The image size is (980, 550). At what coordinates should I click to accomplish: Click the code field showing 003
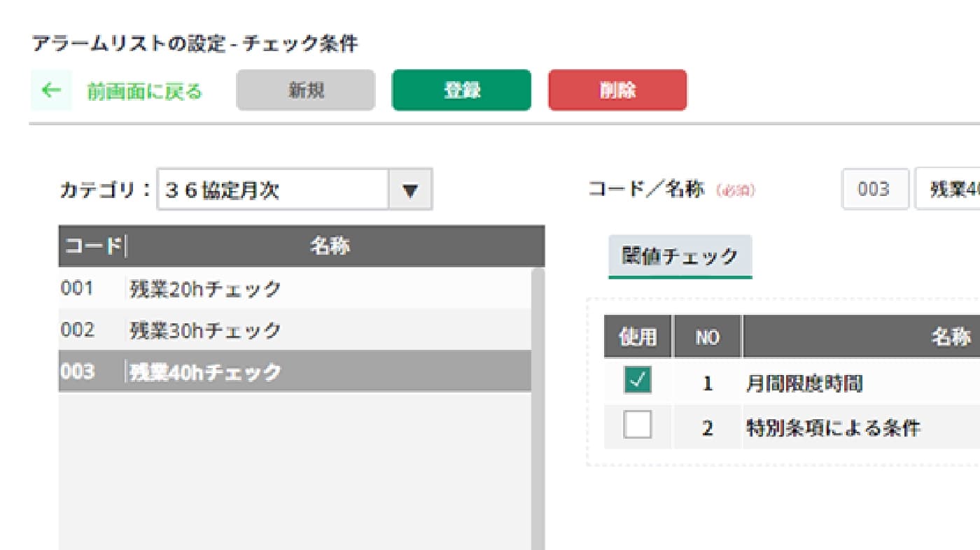(874, 189)
